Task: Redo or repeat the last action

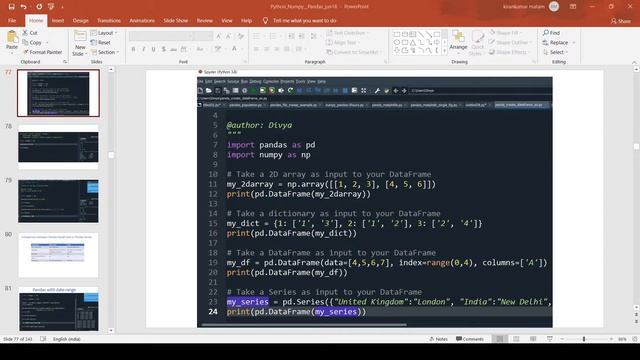Action: [39, 7]
